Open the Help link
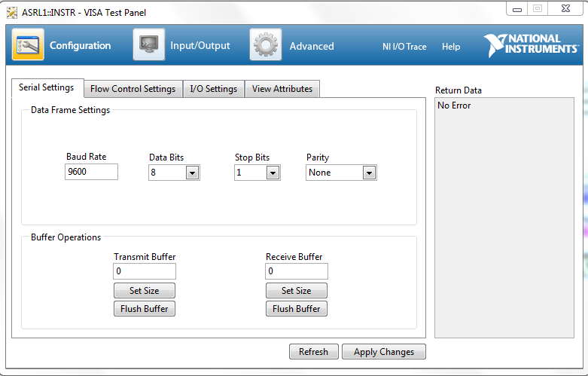This screenshot has height=376, width=588. [x=451, y=47]
